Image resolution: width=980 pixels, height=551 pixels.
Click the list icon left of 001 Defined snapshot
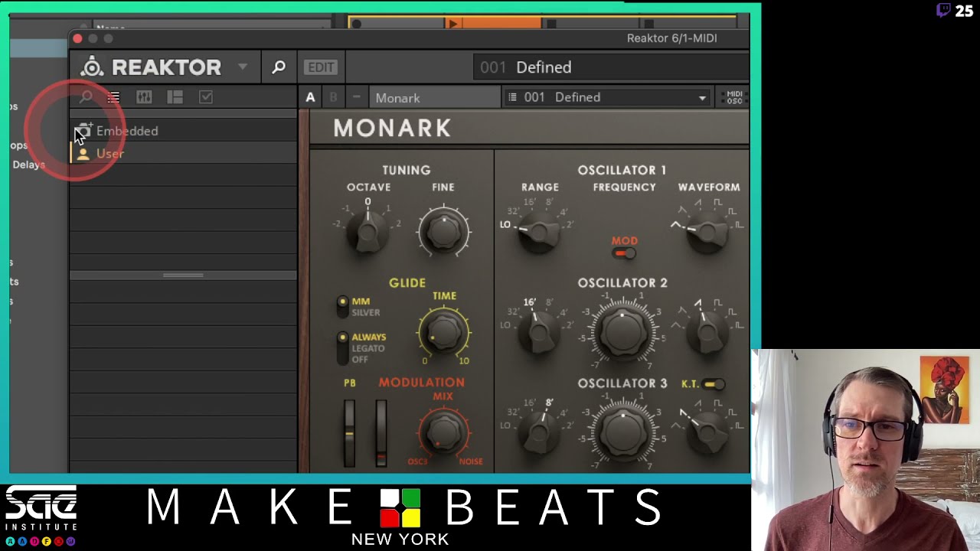[x=513, y=97]
